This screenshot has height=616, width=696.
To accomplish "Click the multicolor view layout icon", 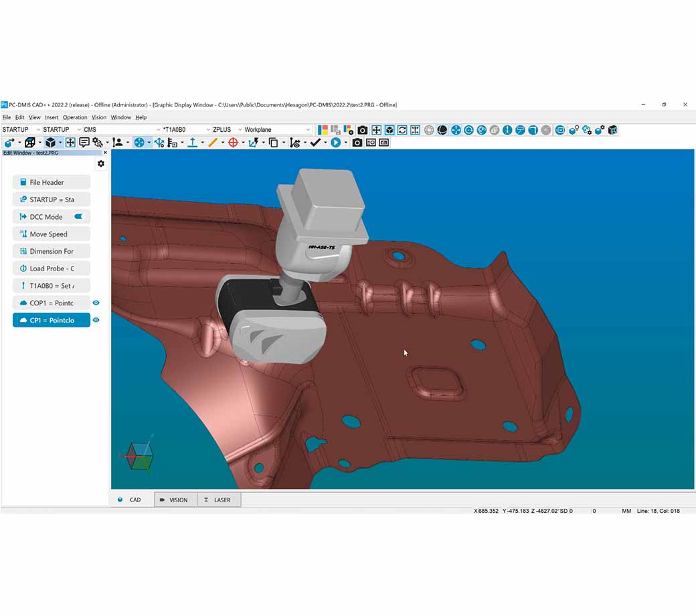I will coord(323,130).
